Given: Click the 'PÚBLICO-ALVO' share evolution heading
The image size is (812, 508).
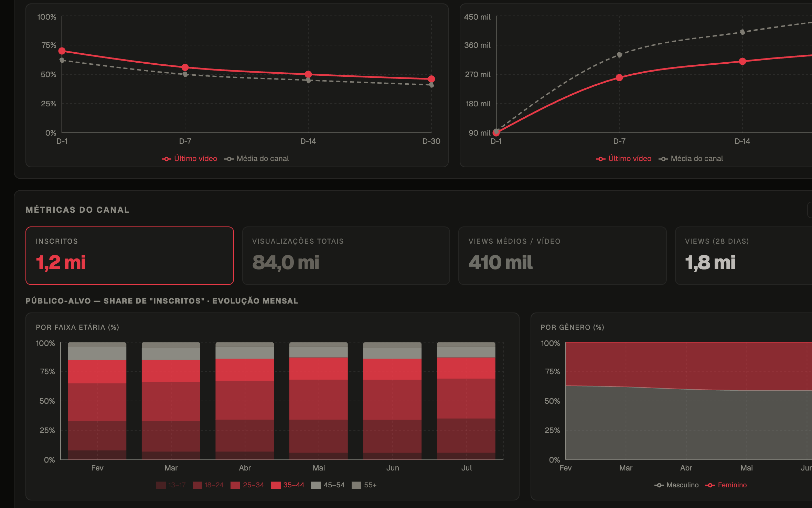Looking at the screenshot, I should 162,301.
